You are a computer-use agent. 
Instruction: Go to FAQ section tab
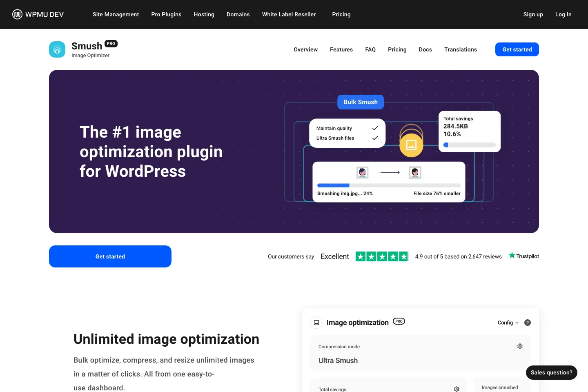click(370, 49)
